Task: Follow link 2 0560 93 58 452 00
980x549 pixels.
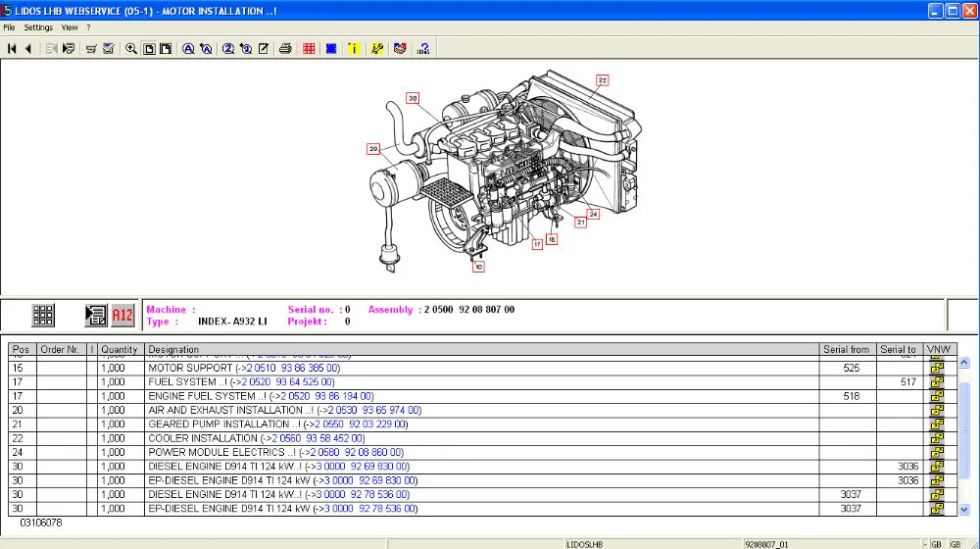Action: coord(317,438)
